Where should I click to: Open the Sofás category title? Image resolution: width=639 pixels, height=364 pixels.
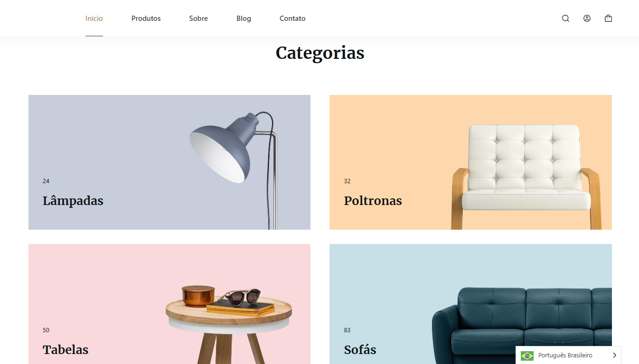point(360,350)
